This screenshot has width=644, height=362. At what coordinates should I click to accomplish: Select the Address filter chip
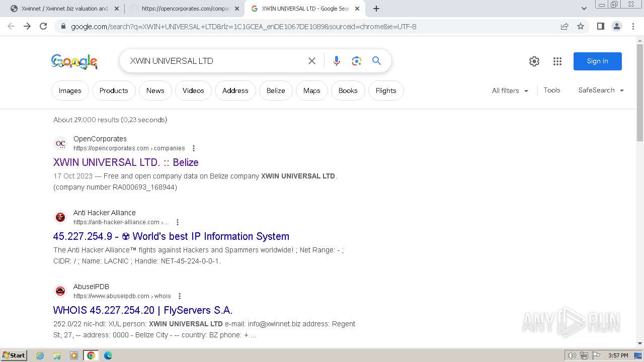[235, 90]
